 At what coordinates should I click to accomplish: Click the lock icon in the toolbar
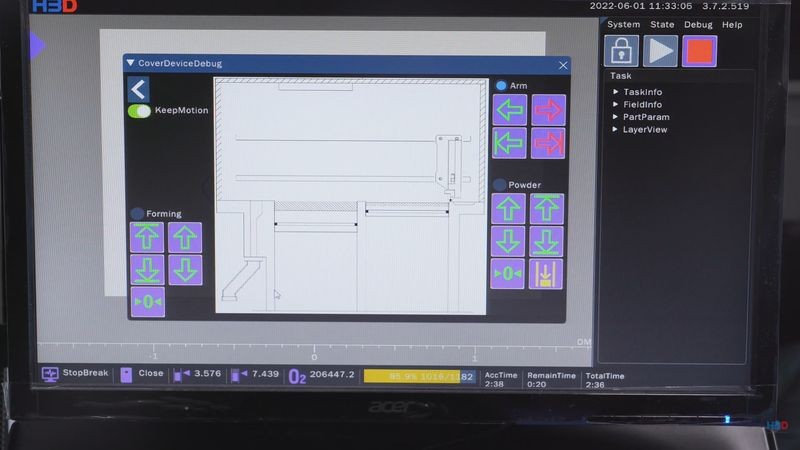tap(621, 51)
